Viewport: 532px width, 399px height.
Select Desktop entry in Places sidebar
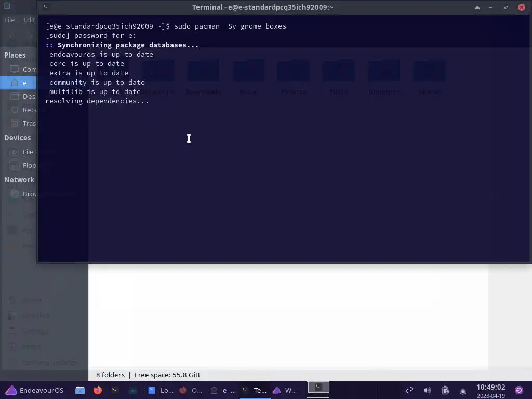pyautogui.click(x=19, y=96)
